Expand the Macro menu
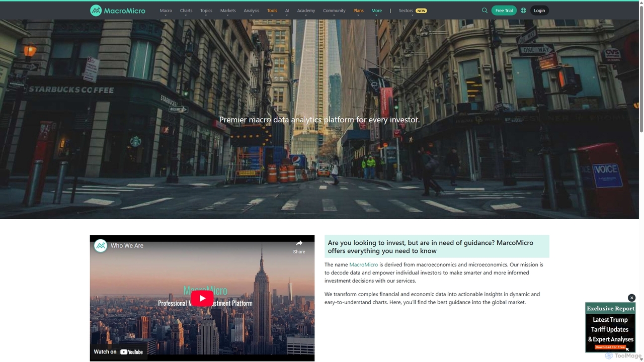 tap(166, 11)
